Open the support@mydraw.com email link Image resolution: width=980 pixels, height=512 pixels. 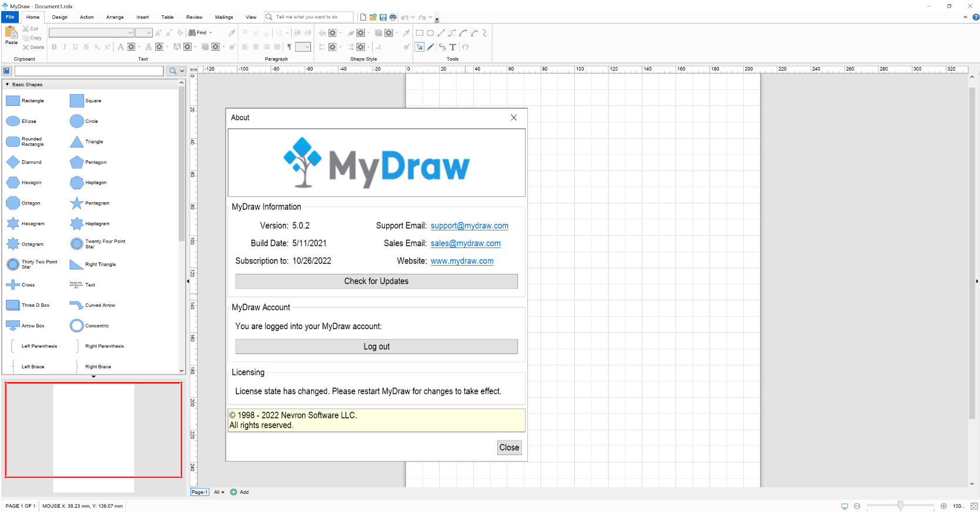pos(469,226)
